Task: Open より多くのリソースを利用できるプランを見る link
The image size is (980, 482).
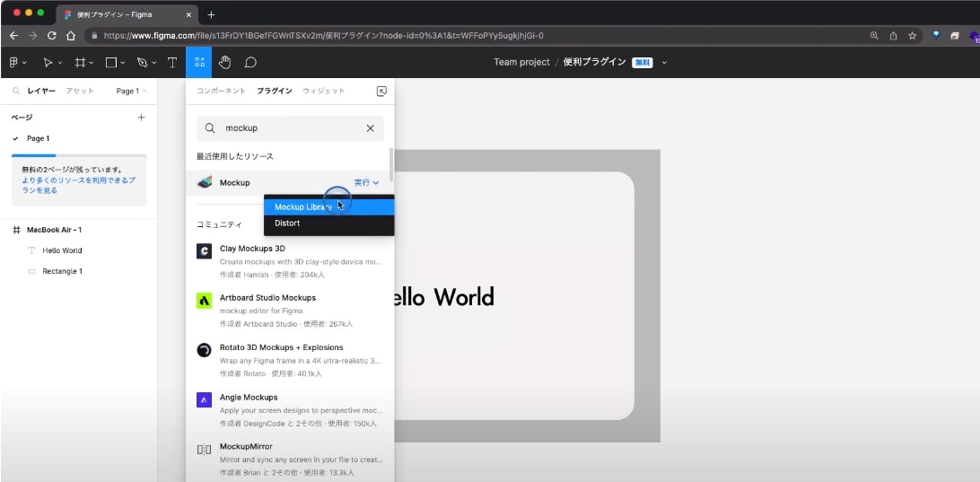Action: pyautogui.click(x=78, y=184)
